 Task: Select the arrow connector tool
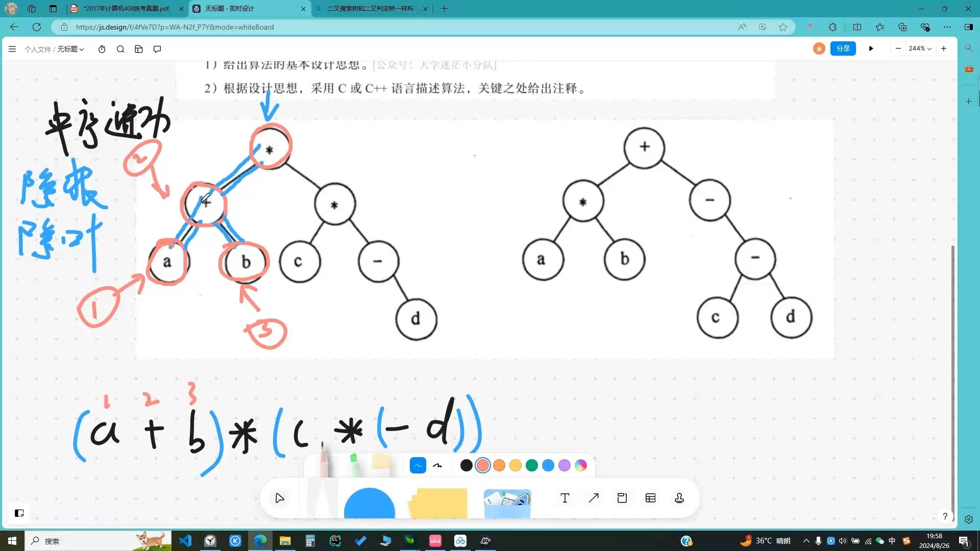coord(593,498)
